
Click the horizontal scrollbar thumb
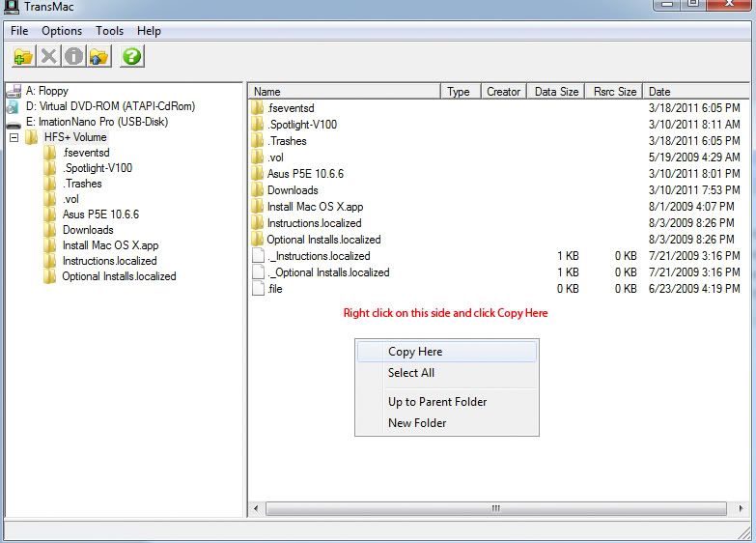(x=496, y=508)
